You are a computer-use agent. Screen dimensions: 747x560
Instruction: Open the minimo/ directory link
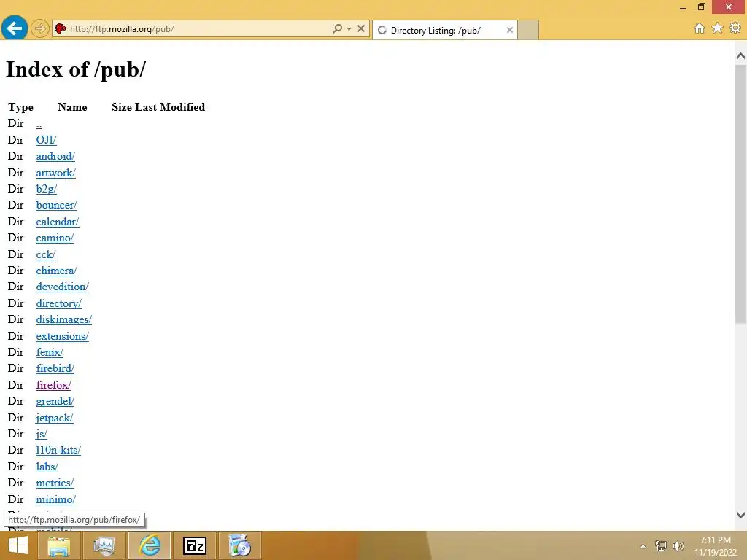point(55,500)
